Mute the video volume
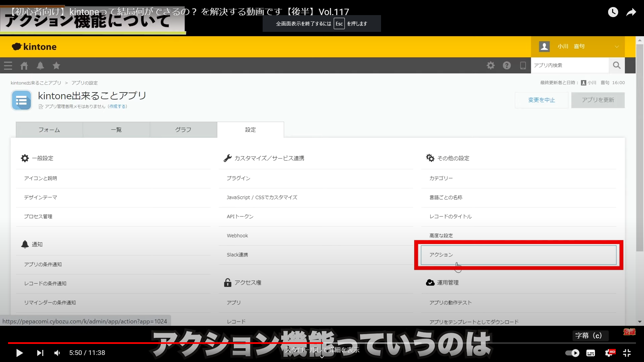 point(57,353)
